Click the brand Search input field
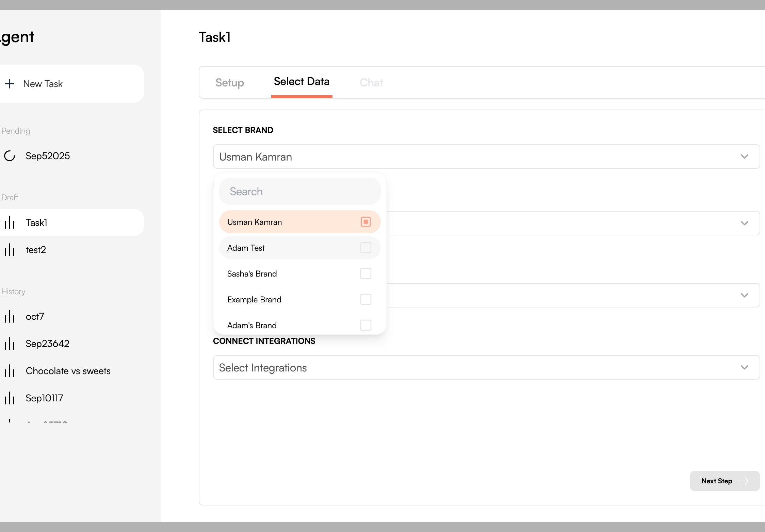Viewport: 765px width, 532px height. pos(299,192)
